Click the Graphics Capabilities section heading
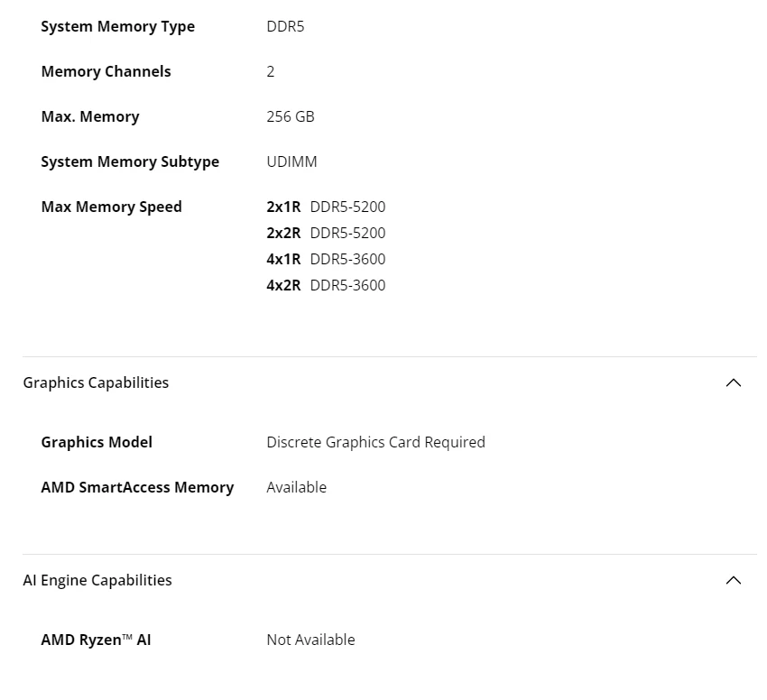The width and height of the screenshot is (767, 700). (x=96, y=382)
